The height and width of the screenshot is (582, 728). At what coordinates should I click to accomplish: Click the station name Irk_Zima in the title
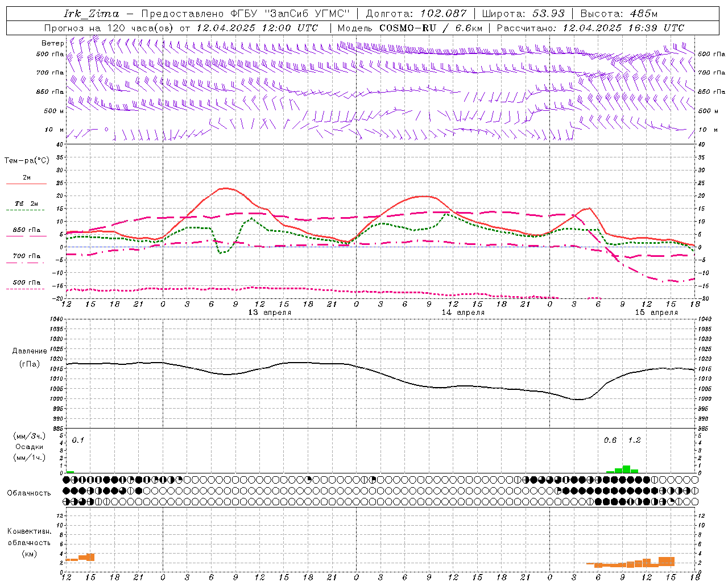(92, 14)
